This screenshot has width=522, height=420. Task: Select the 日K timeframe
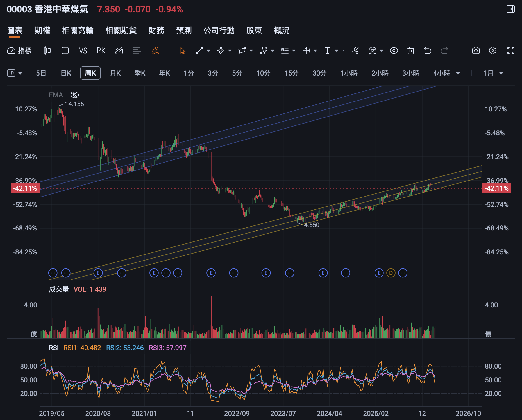(x=66, y=73)
